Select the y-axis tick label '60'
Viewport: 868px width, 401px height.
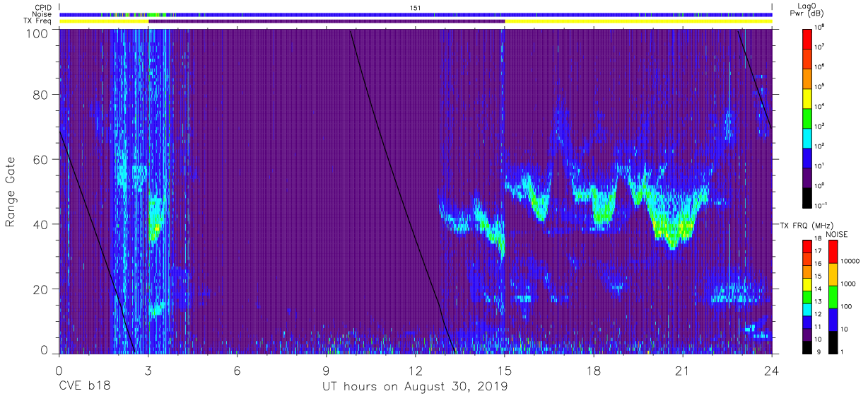tap(42, 159)
